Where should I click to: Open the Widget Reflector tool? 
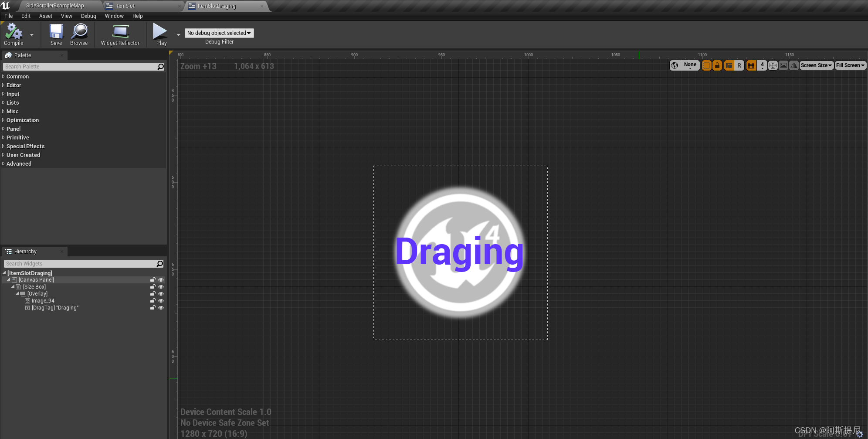click(120, 34)
